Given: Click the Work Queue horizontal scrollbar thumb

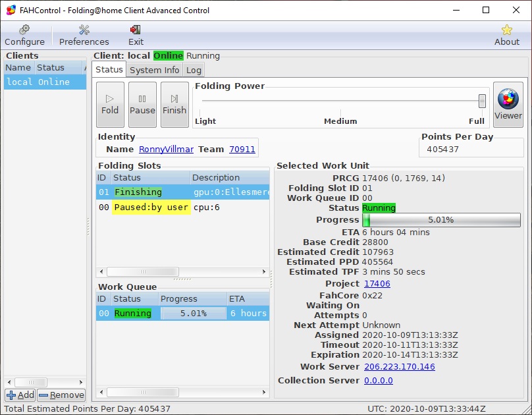Looking at the screenshot, I should (x=143, y=392).
